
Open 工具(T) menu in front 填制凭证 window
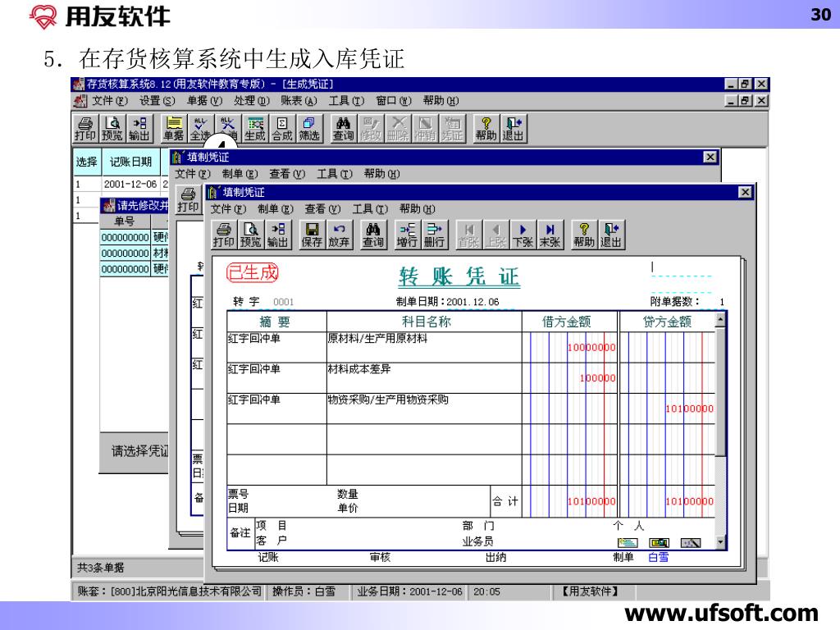tap(370, 209)
